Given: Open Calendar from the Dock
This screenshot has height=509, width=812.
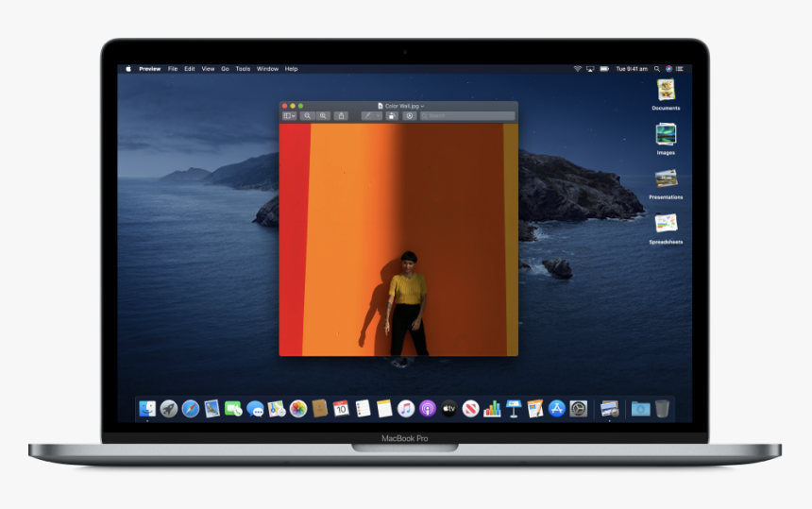Looking at the screenshot, I should tap(341, 409).
